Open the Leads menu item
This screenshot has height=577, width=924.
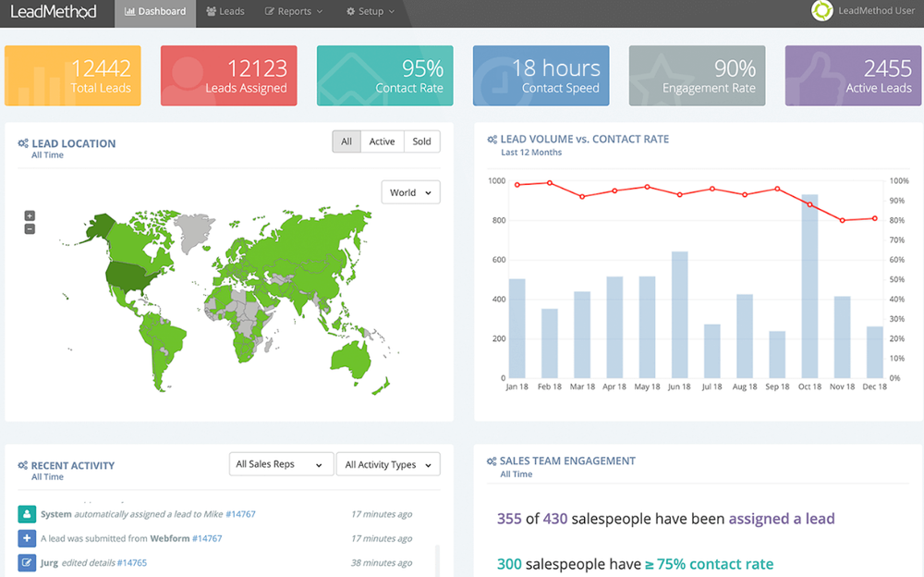(225, 12)
